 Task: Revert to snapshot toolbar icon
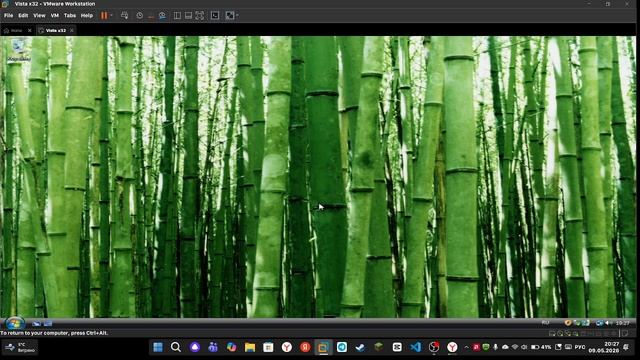coord(151,16)
